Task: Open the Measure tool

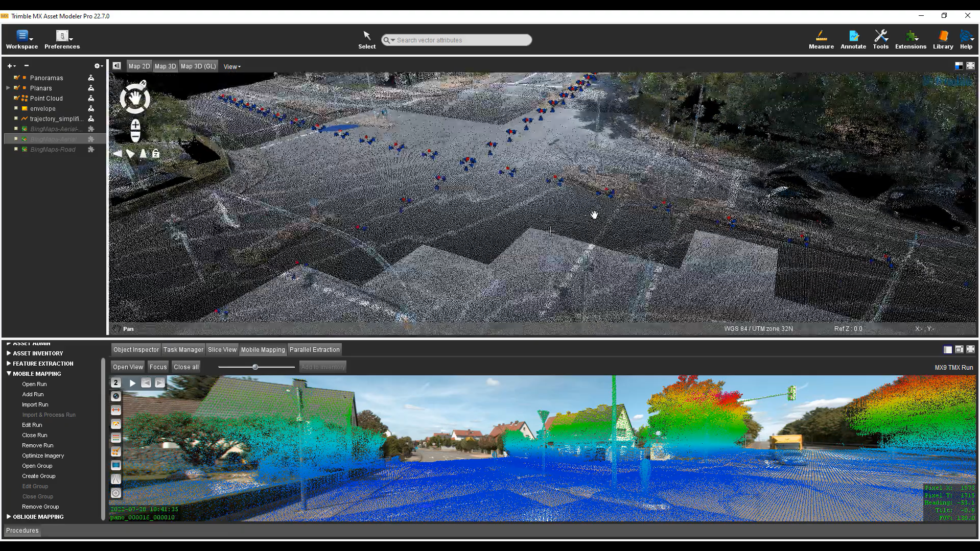Action: [821, 39]
